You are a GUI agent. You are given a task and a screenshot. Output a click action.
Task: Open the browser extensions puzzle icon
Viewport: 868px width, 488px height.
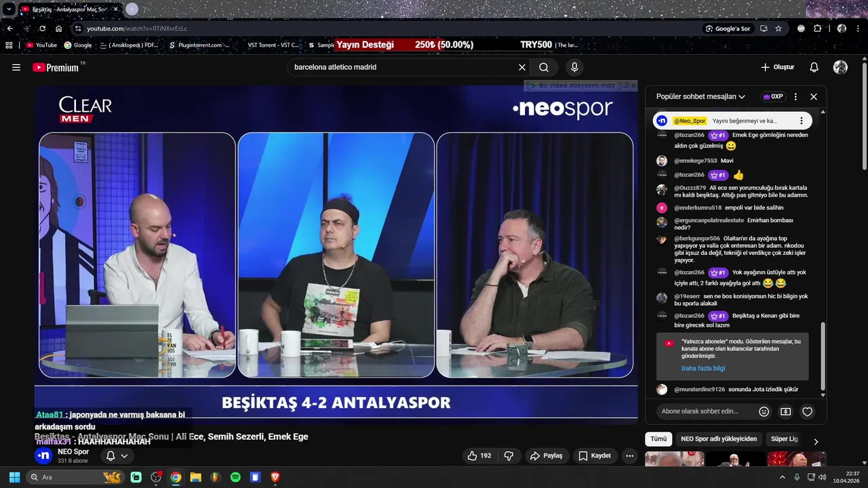coord(817,28)
